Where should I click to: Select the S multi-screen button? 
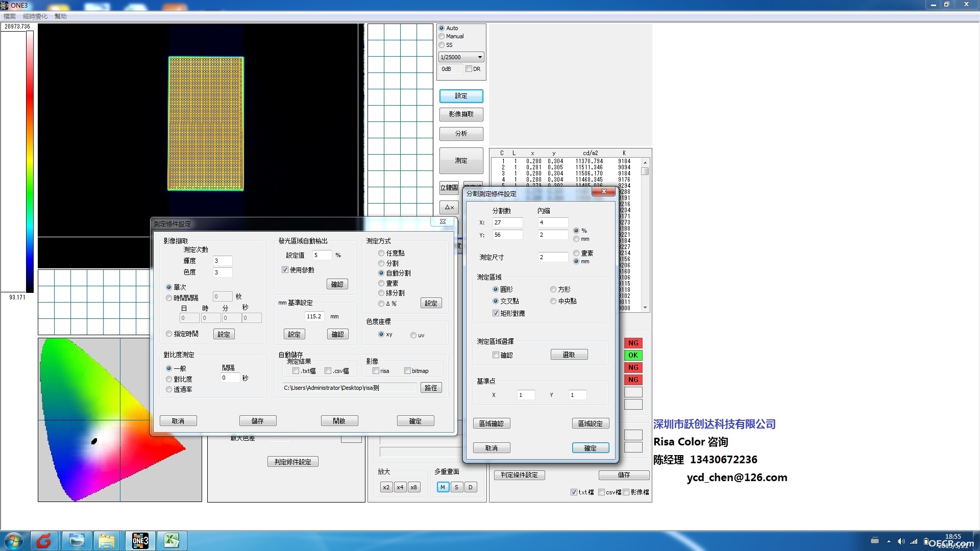(x=456, y=487)
